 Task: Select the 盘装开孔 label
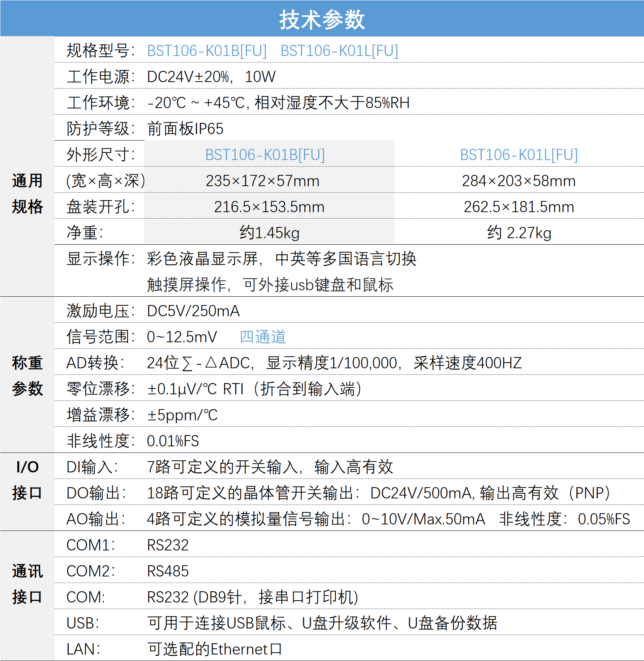tap(100, 207)
